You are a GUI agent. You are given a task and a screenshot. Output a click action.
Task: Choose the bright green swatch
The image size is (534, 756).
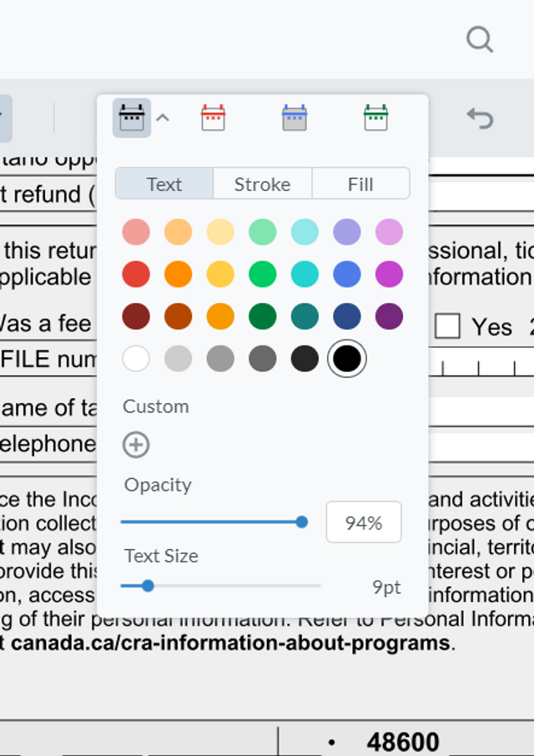click(263, 275)
